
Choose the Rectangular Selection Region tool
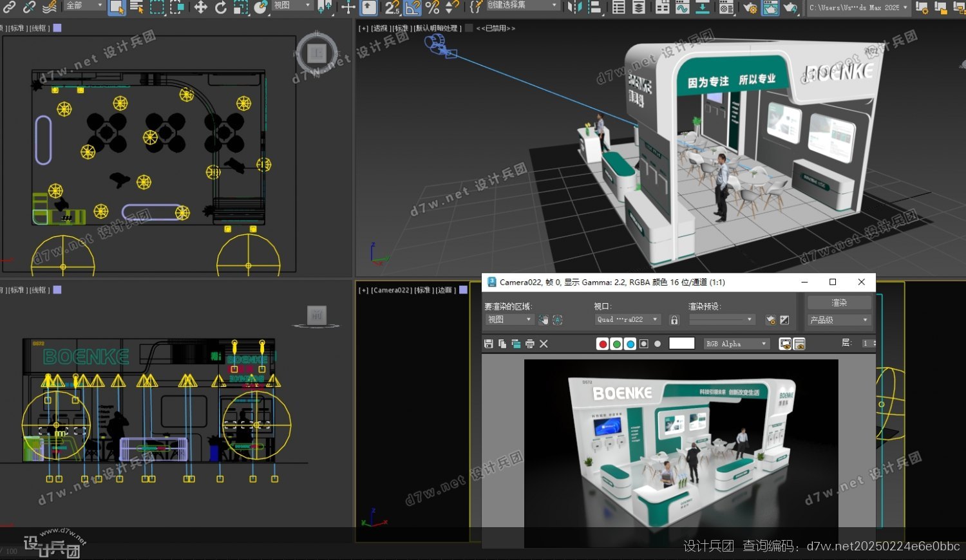click(157, 7)
